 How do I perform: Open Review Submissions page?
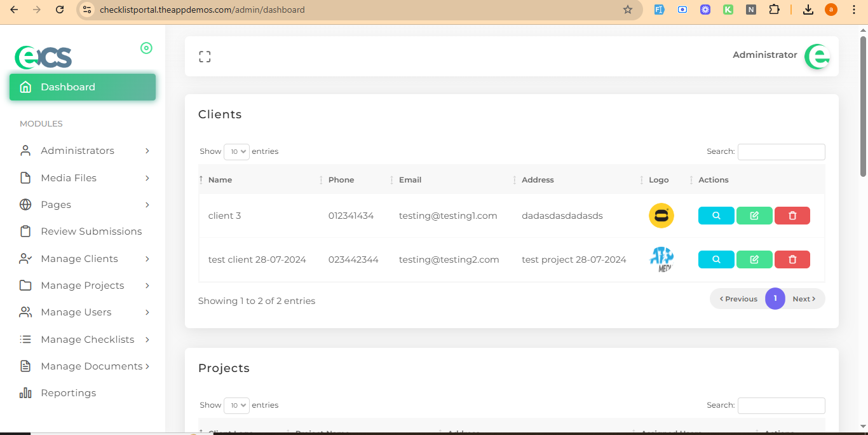pos(91,231)
